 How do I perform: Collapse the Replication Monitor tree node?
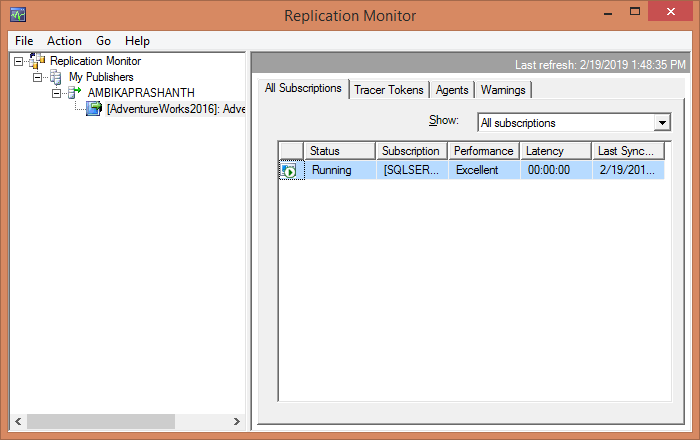tap(19, 61)
